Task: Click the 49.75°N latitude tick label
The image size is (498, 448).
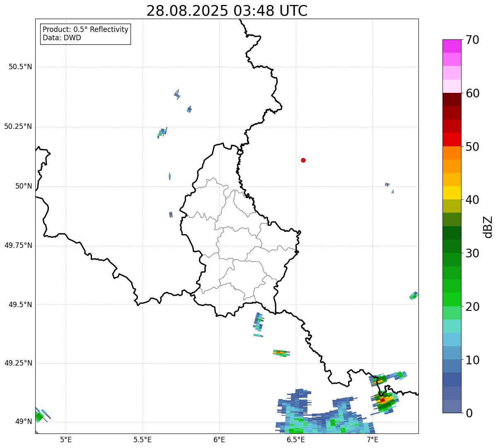Action: pyautogui.click(x=18, y=245)
